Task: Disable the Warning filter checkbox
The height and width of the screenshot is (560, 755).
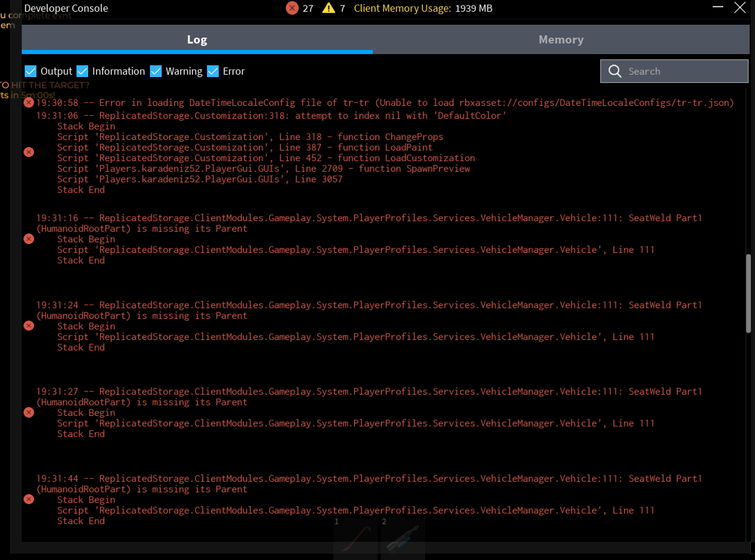Action: point(156,71)
